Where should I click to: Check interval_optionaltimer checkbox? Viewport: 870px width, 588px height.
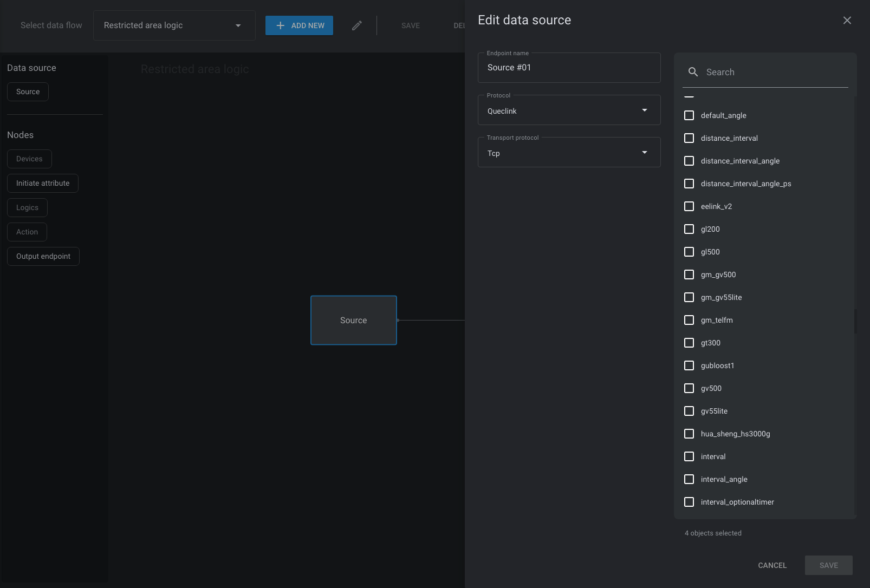(x=689, y=502)
